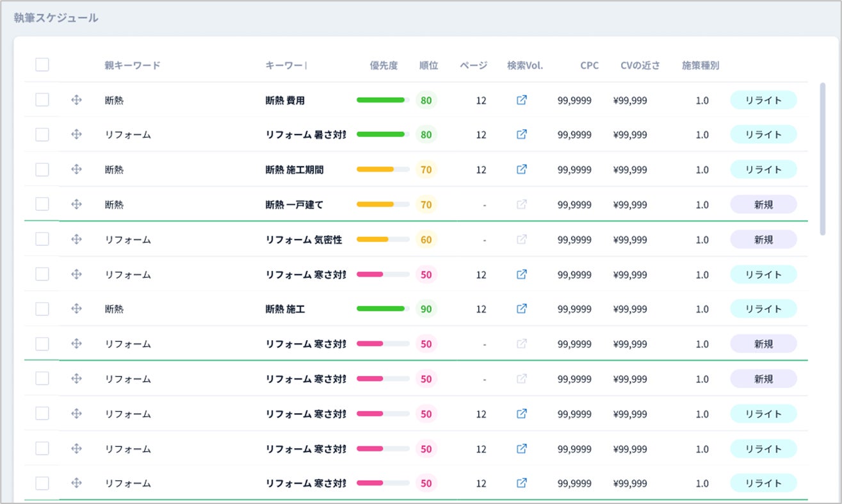
Task: Select the 断熱 施工期間 row checkbox
Action: coord(42,169)
